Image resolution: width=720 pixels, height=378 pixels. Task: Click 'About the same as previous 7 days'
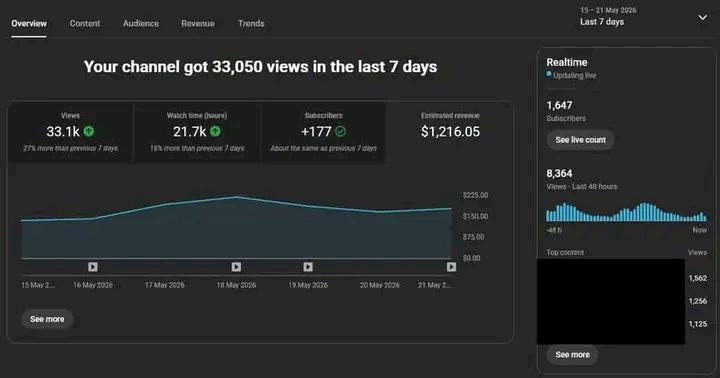coord(323,148)
